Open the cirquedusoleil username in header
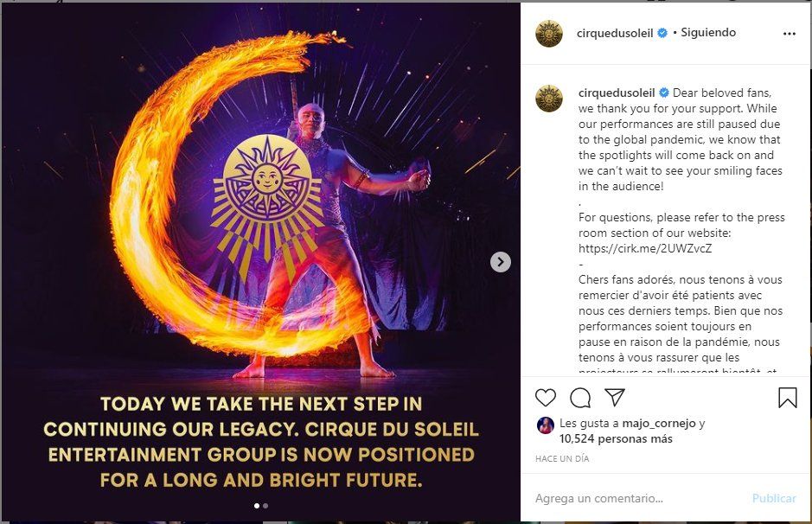Viewport: 812px width, 524px height. tap(614, 33)
